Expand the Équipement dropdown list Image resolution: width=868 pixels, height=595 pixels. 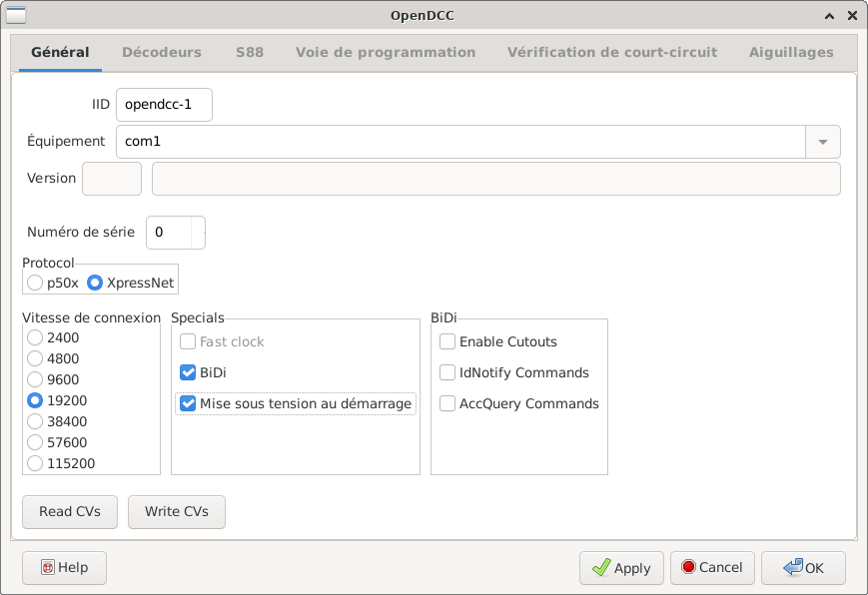coord(822,142)
